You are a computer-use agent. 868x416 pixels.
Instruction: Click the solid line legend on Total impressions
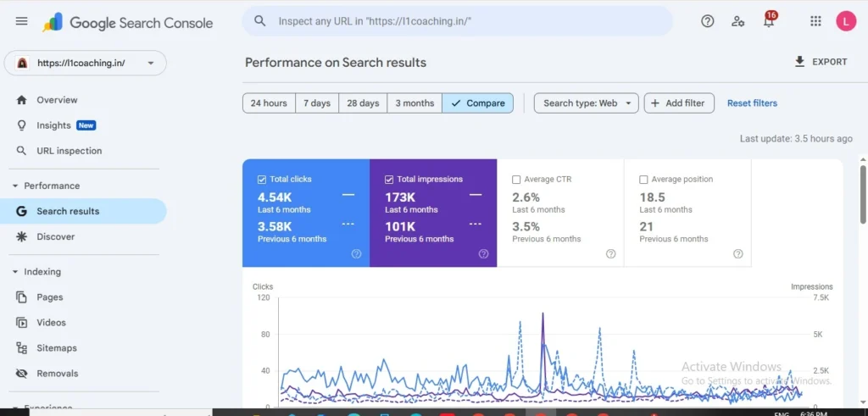tap(476, 195)
